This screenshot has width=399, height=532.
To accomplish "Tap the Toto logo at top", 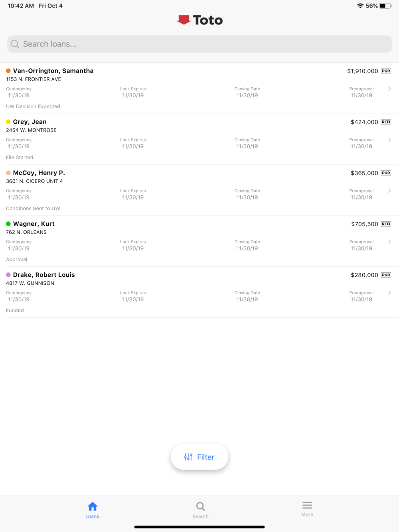I will tap(199, 20).
